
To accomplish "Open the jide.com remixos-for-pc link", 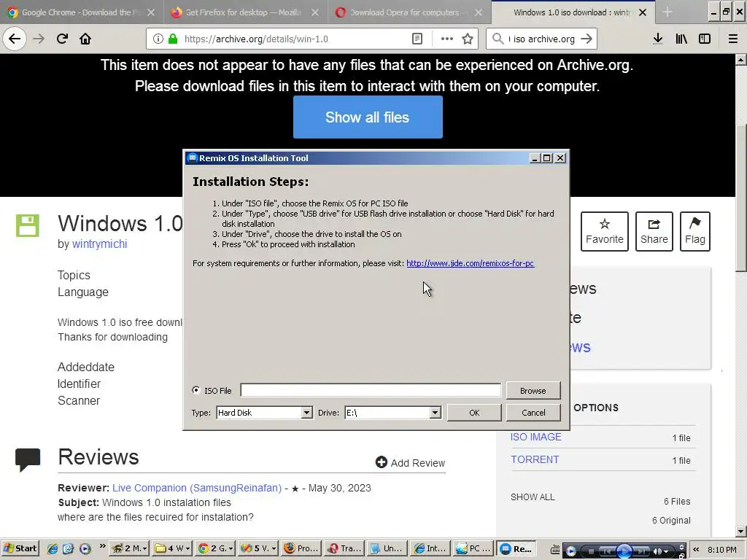I will (471, 263).
